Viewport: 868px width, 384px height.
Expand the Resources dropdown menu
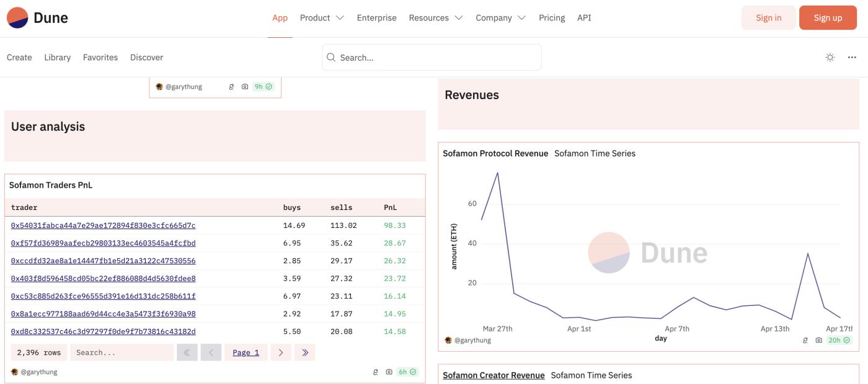[x=435, y=18]
